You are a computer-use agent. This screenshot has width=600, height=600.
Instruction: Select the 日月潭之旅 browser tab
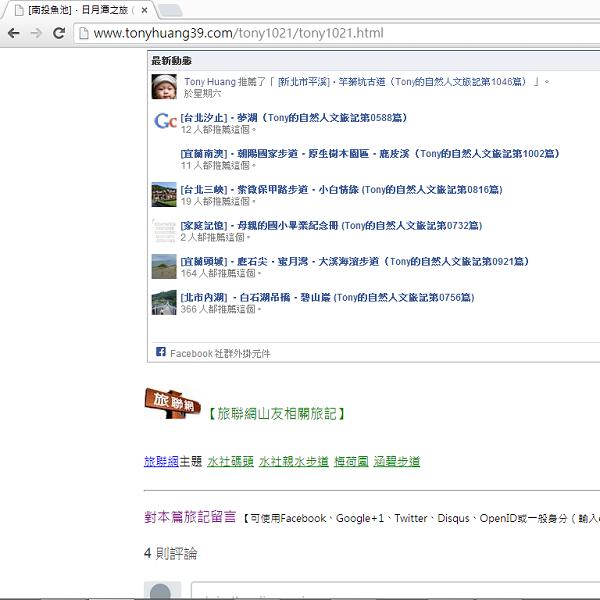coord(80,10)
